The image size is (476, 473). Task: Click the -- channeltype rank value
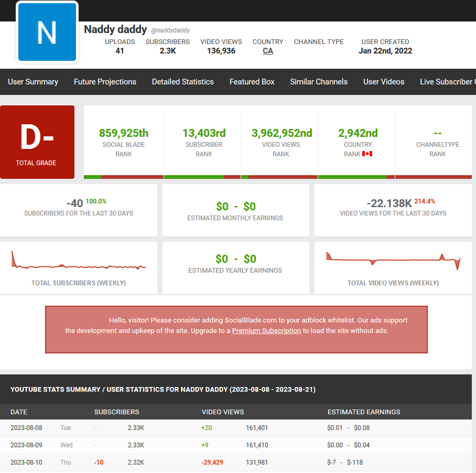437,133
